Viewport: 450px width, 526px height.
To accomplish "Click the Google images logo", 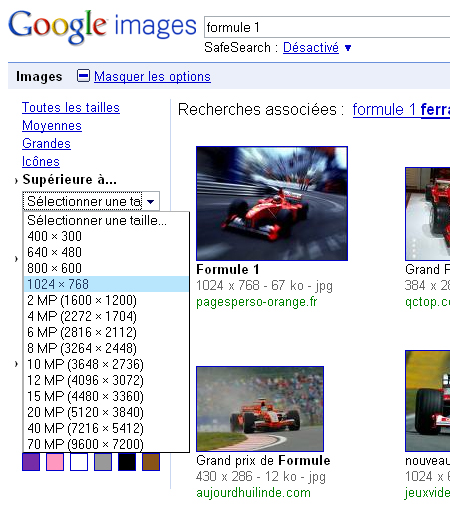I will (x=102, y=27).
